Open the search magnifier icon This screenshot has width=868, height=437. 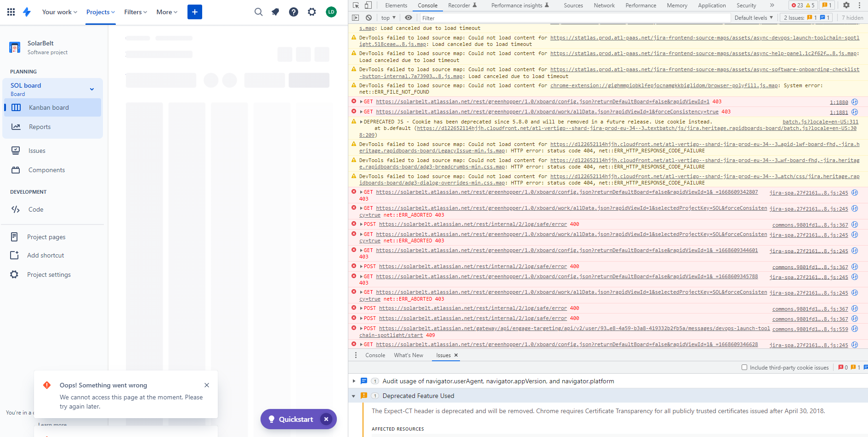click(259, 12)
